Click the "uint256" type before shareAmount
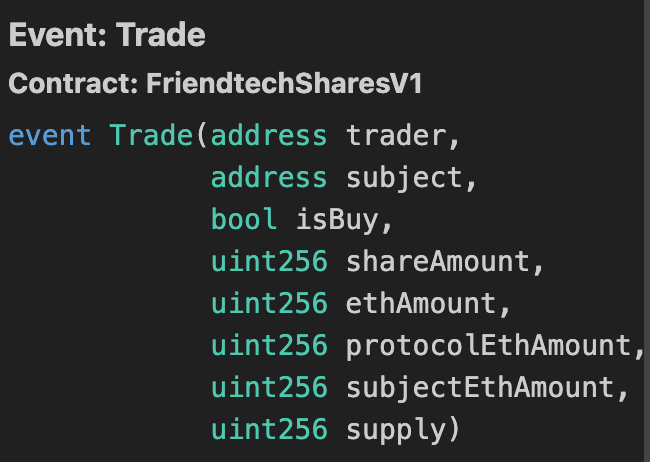This screenshot has height=462, width=650. point(269,261)
